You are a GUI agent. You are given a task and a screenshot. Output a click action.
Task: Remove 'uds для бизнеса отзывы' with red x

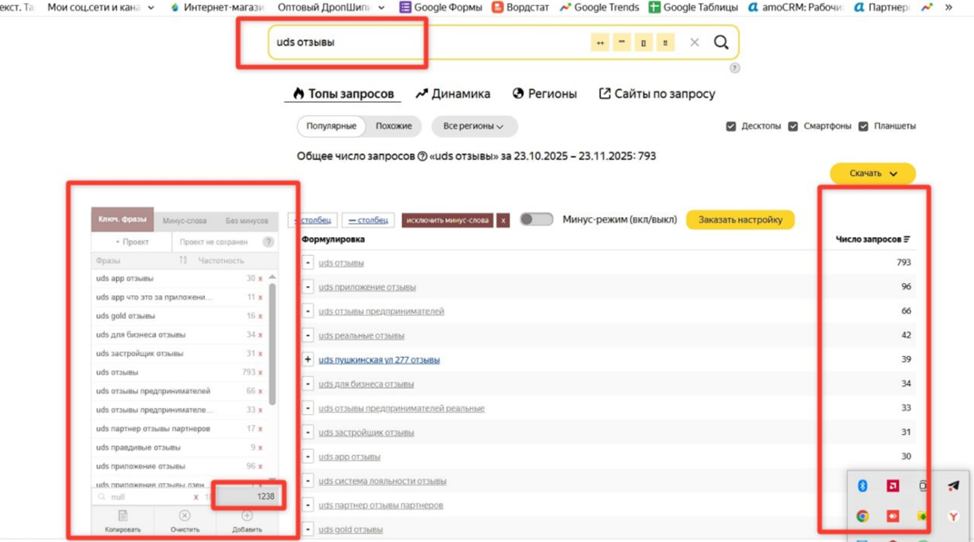pos(260,335)
